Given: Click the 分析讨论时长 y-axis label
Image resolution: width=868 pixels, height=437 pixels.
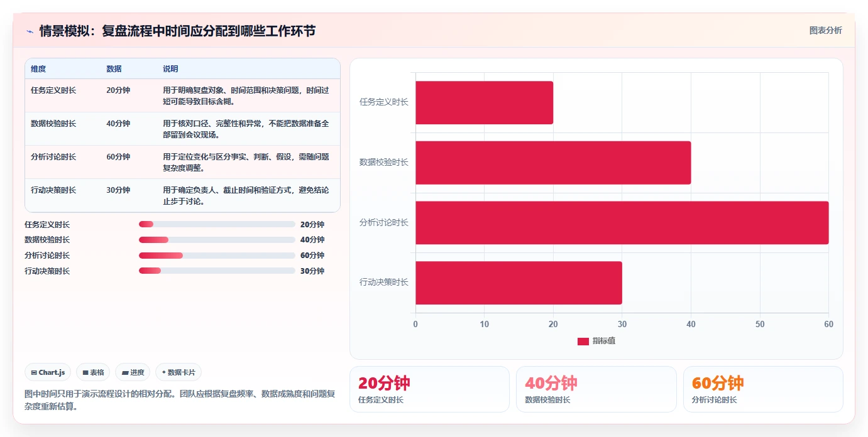Looking at the screenshot, I should coord(384,222).
